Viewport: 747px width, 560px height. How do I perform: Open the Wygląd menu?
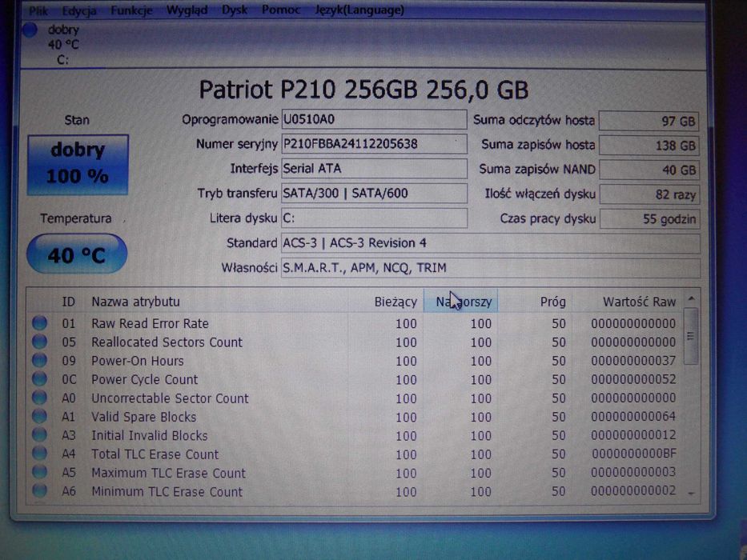click(x=187, y=10)
